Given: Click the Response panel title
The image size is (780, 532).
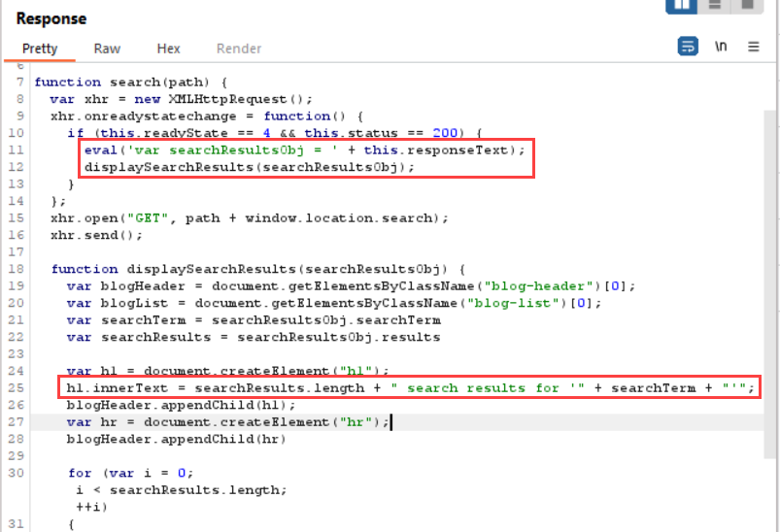Looking at the screenshot, I should [x=51, y=18].
